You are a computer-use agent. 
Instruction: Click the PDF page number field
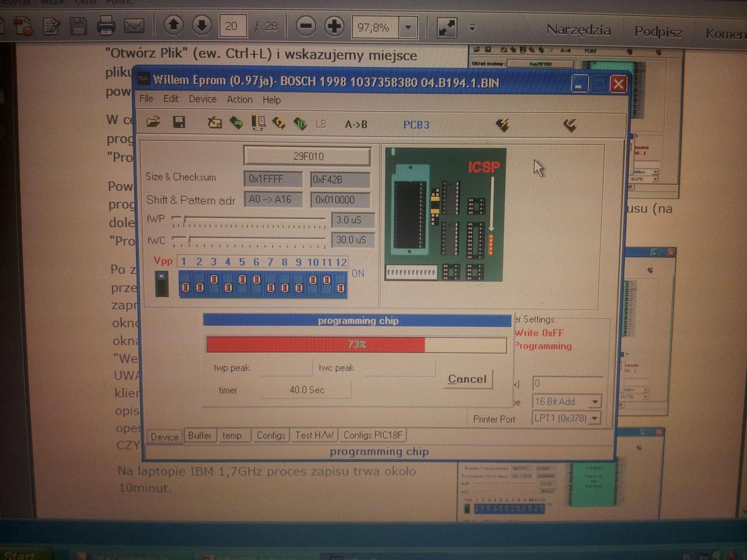tap(233, 26)
